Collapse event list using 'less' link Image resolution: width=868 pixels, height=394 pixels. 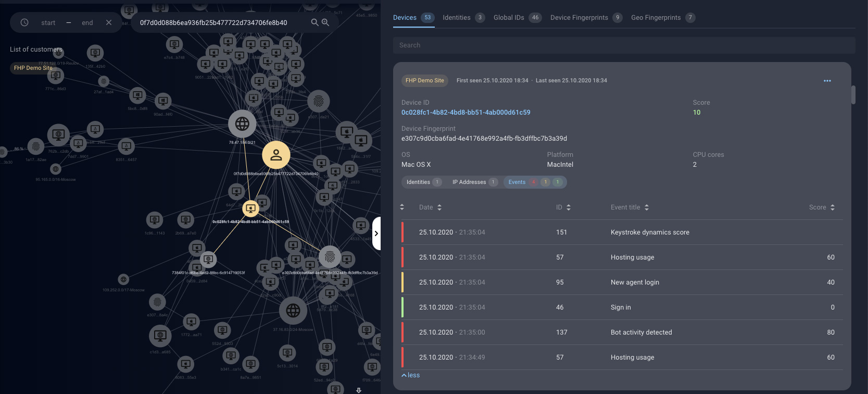coord(411,375)
